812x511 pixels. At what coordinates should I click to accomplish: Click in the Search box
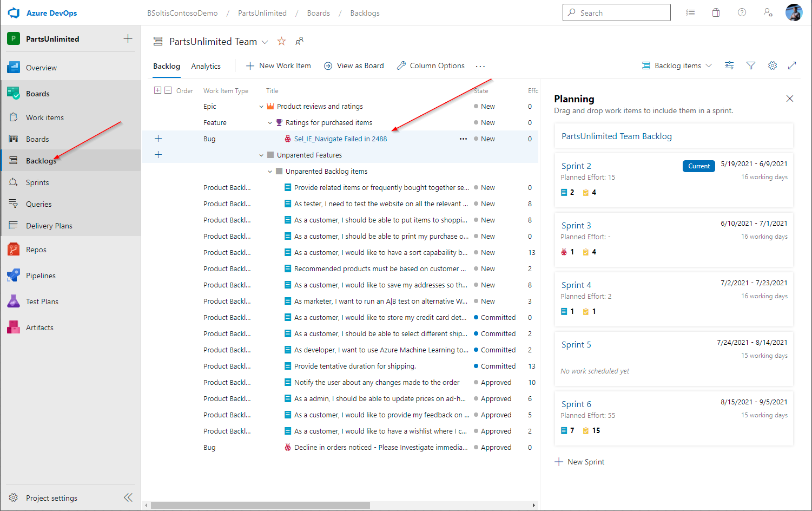point(617,12)
